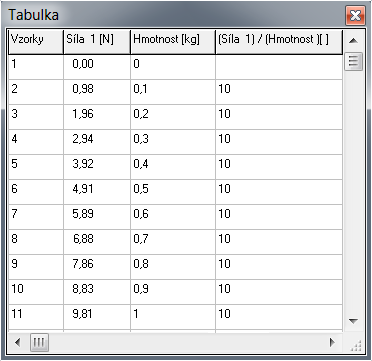This screenshot has width=372, height=361.
Task: Select mass cell 0,7
Action: 173,242
